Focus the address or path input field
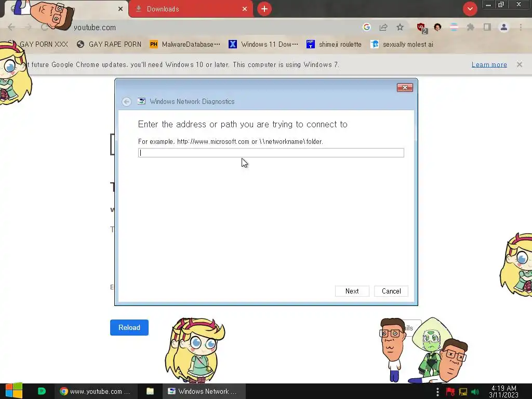 271,153
